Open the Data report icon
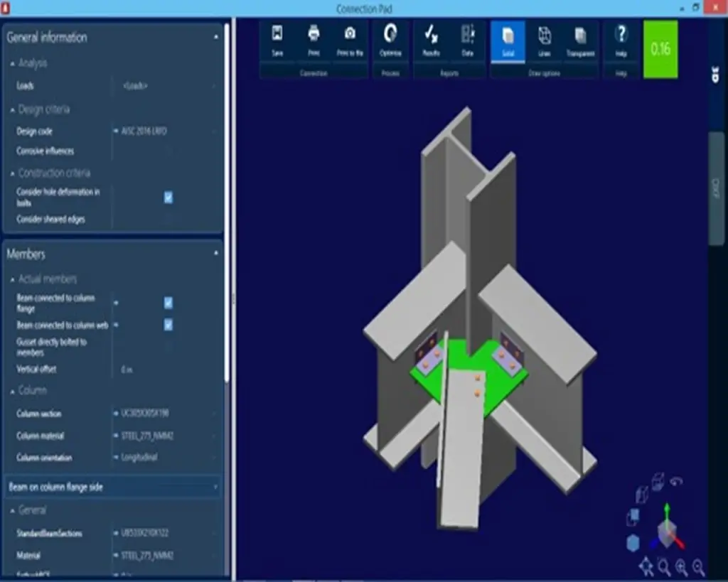 (x=468, y=39)
